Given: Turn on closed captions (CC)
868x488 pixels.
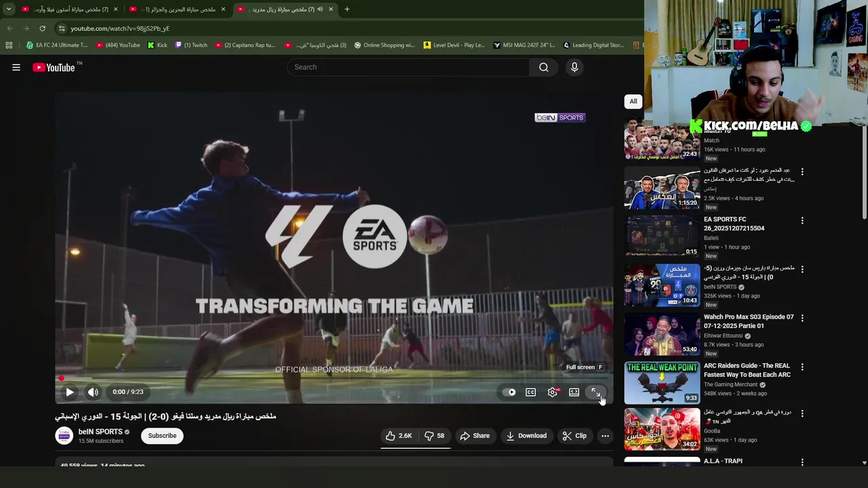Looking at the screenshot, I should pos(531,392).
